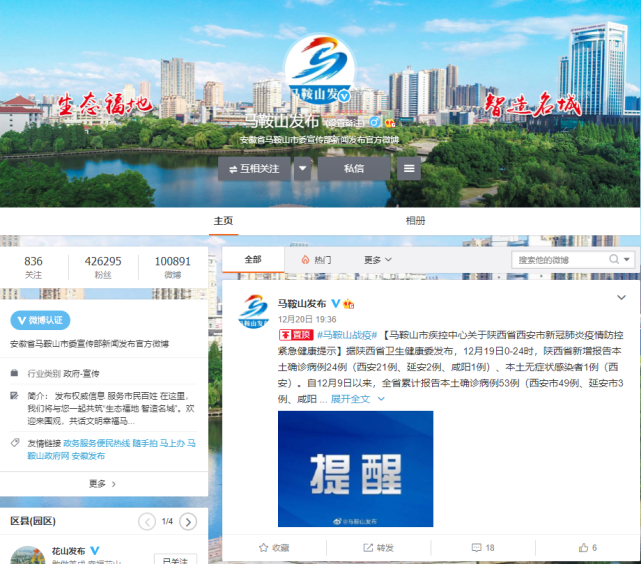Open the 安徽发布 friendly link
641x564 pixels.
pos(88,456)
